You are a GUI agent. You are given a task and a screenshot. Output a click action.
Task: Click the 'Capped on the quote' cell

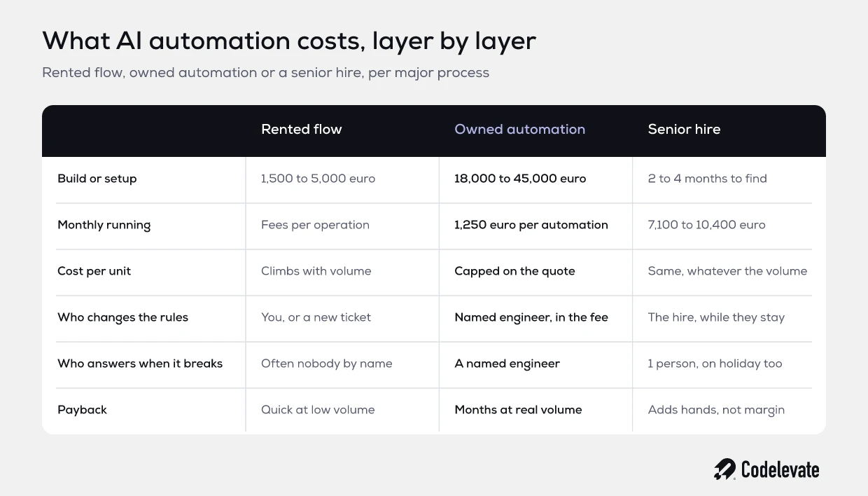(x=514, y=271)
